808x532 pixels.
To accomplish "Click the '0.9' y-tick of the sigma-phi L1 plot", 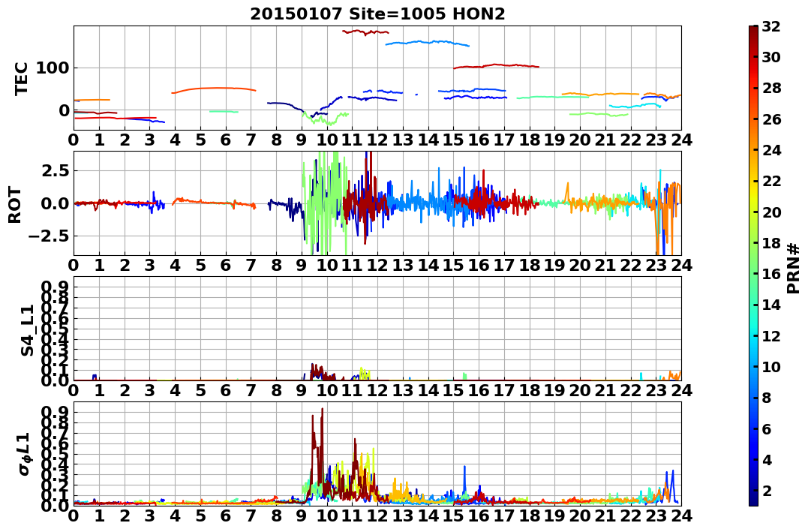I will [x=53, y=412].
